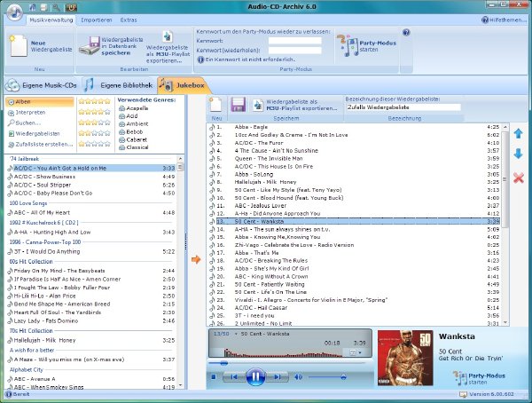Switch to Eigene Musik-CDs tab
Image resolution: width=532 pixels, height=403 pixels.
click(x=42, y=85)
